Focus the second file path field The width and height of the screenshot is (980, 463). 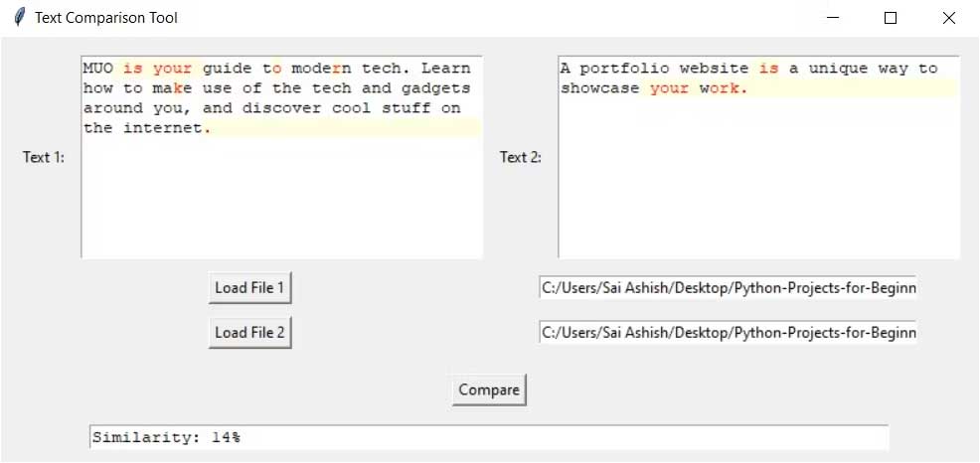pyautogui.click(x=727, y=332)
